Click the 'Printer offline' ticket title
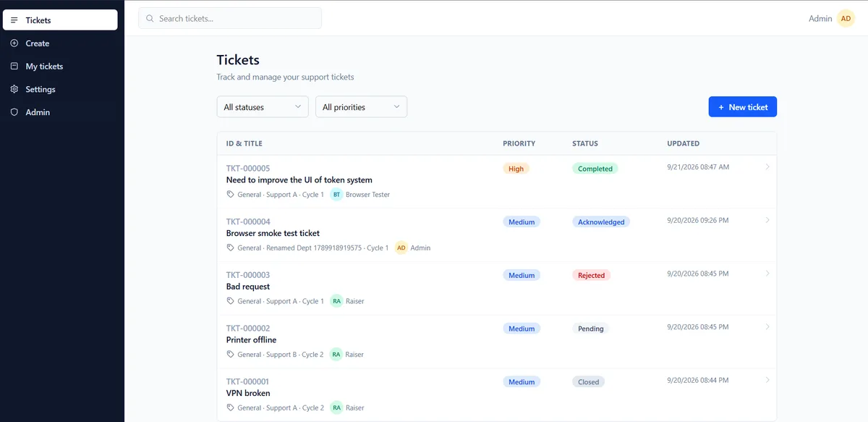This screenshot has height=422, width=868. [252, 340]
